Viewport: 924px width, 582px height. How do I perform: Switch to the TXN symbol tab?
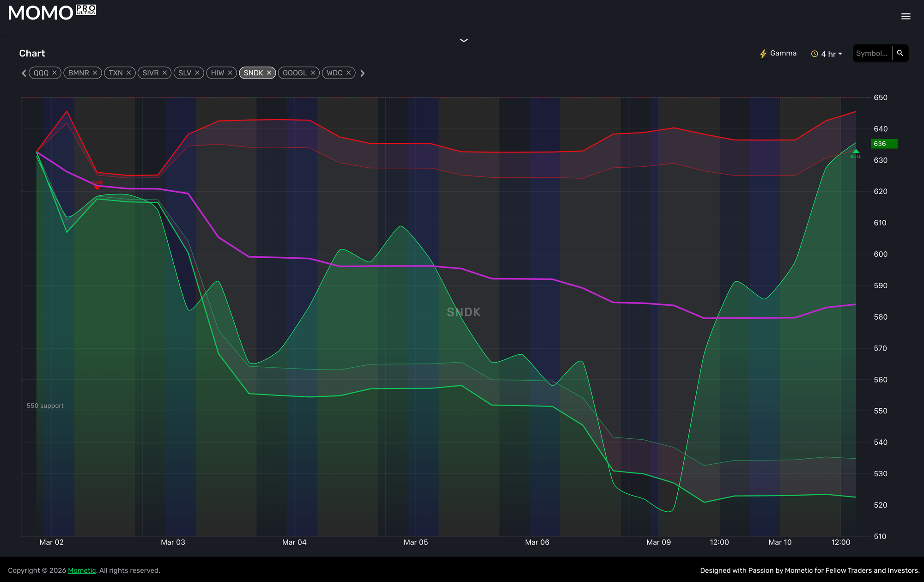[115, 73]
